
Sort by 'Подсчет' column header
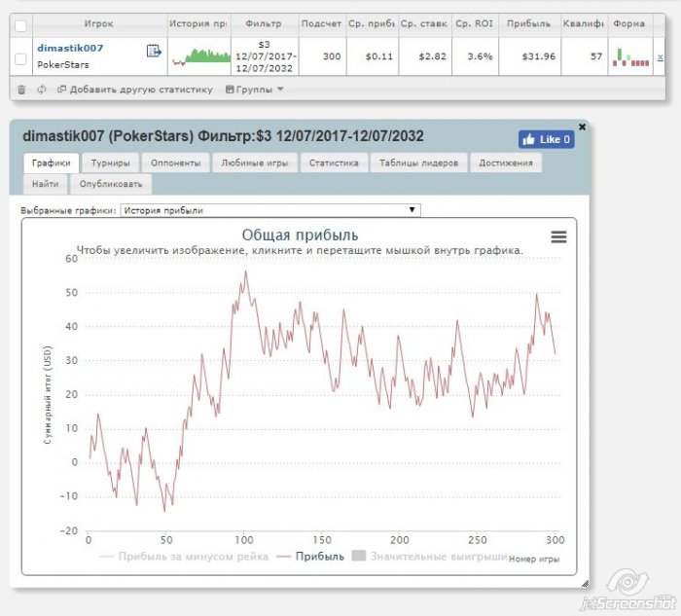coord(321,24)
